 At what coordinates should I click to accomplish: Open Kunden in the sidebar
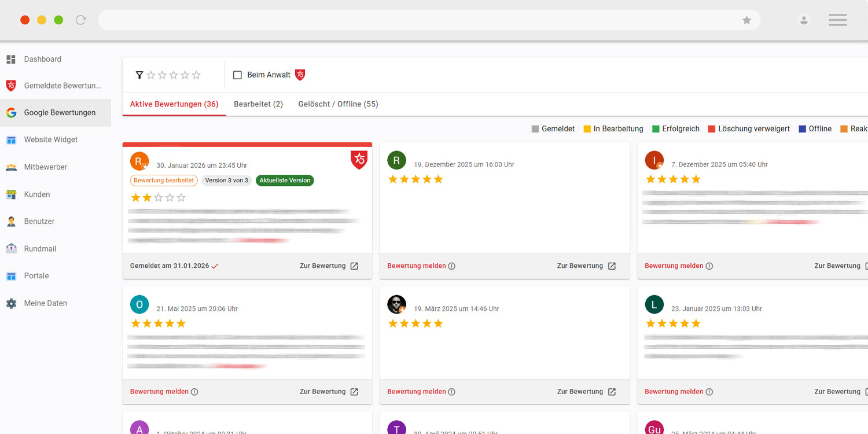tap(36, 194)
